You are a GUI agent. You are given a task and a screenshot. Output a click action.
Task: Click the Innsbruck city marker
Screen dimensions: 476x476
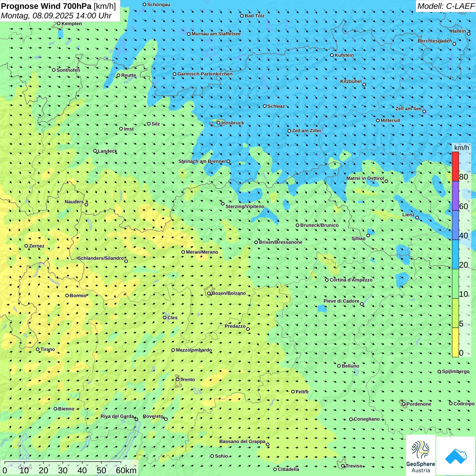pos(219,123)
